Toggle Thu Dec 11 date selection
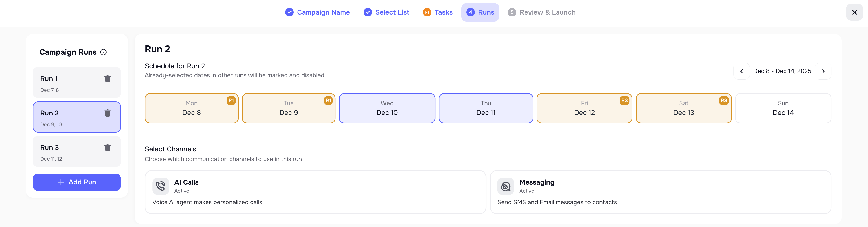 [x=486, y=108]
